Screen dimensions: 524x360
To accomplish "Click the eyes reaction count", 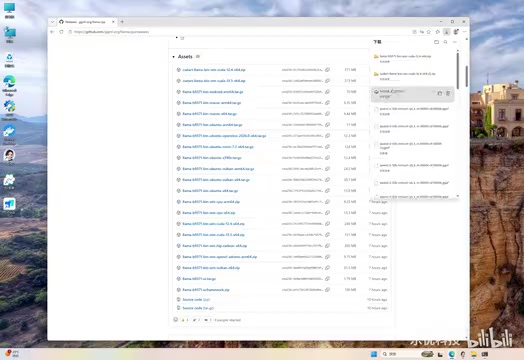I will coord(208,320).
